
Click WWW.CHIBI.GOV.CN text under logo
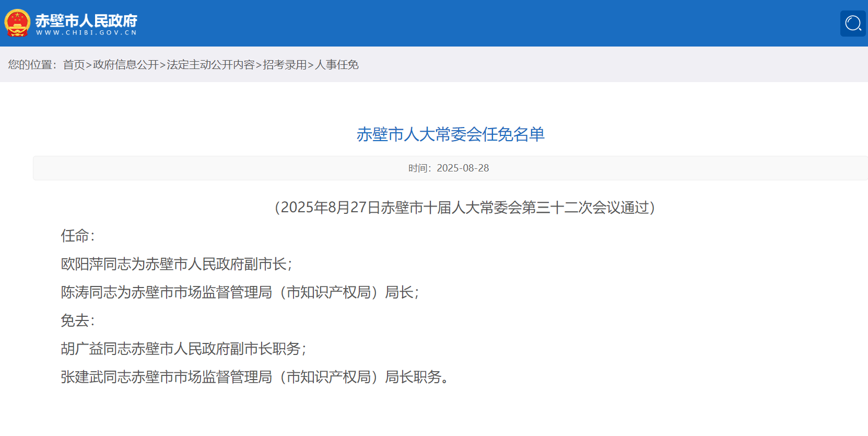point(86,32)
